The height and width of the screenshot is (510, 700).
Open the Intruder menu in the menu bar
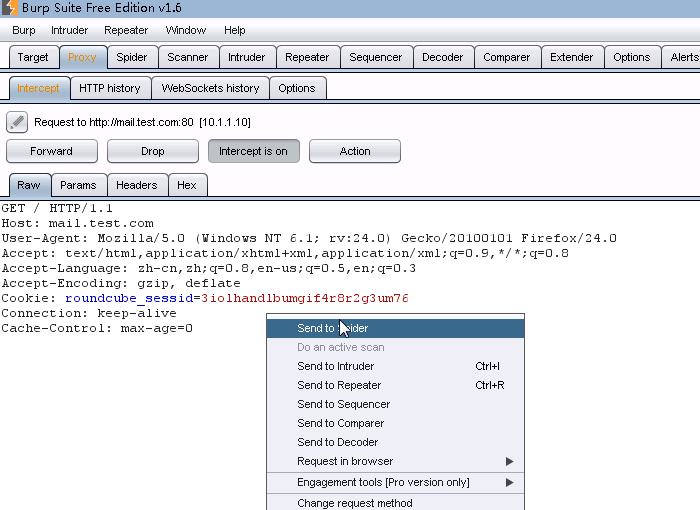pyautogui.click(x=69, y=30)
